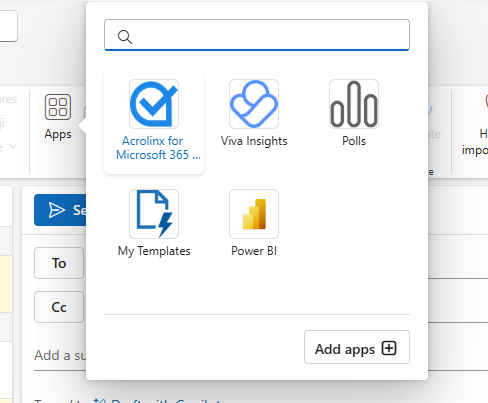Click the Apps ribbon button

58,117
